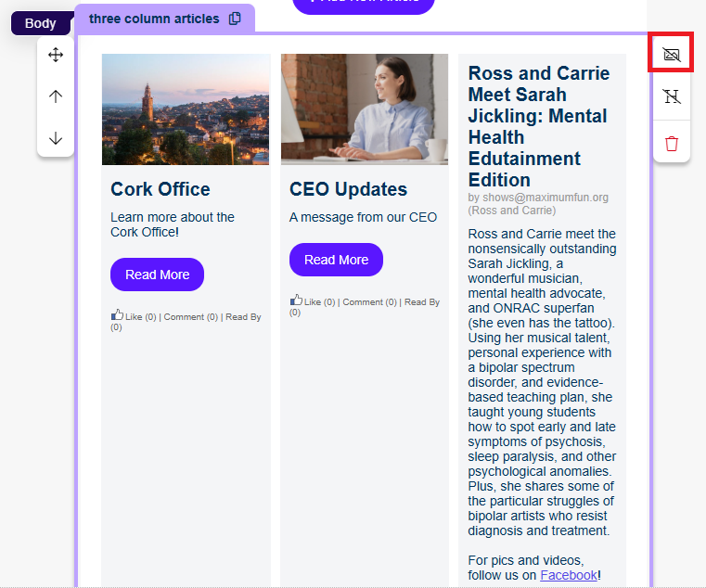Open Comment (0) under CEO Updates
706x588 pixels.
369,302
